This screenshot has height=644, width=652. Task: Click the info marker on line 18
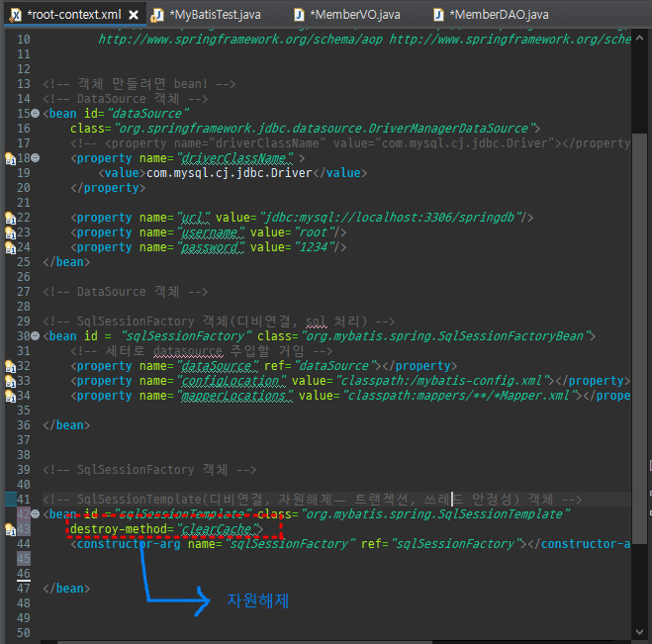point(10,158)
